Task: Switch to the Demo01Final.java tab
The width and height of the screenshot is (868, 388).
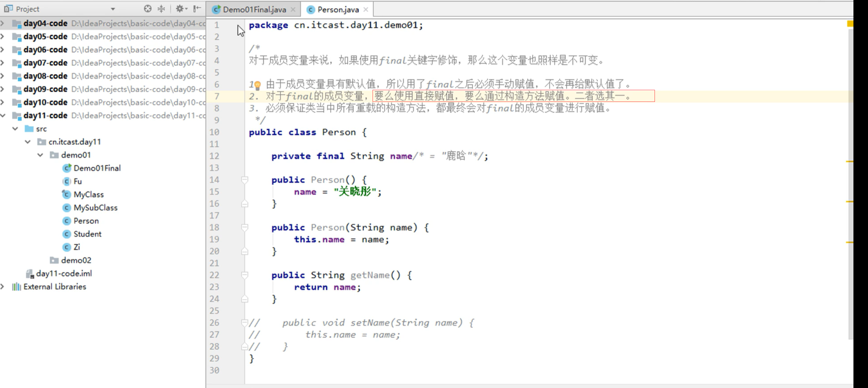Action: (254, 10)
